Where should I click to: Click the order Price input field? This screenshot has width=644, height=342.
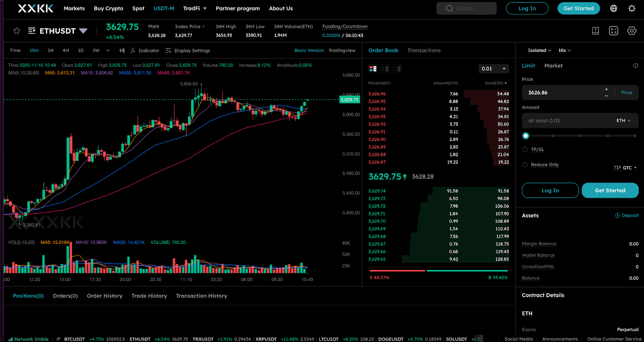563,93
